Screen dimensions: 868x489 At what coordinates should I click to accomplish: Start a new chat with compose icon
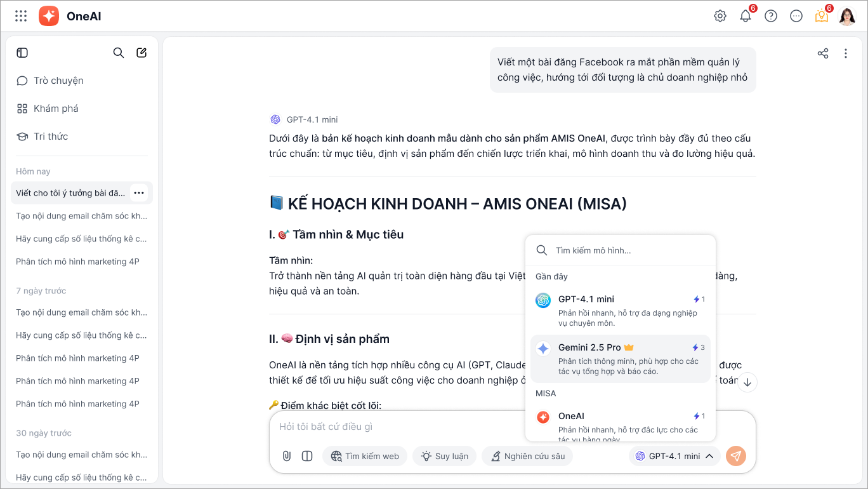(141, 53)
